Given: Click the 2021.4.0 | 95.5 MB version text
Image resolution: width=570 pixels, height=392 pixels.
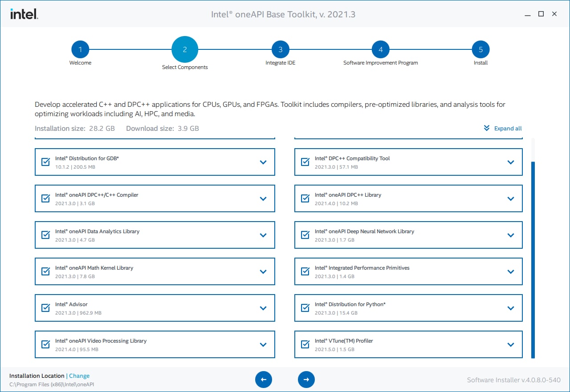Looking at the screenshot, I should [x=77, y=350].
